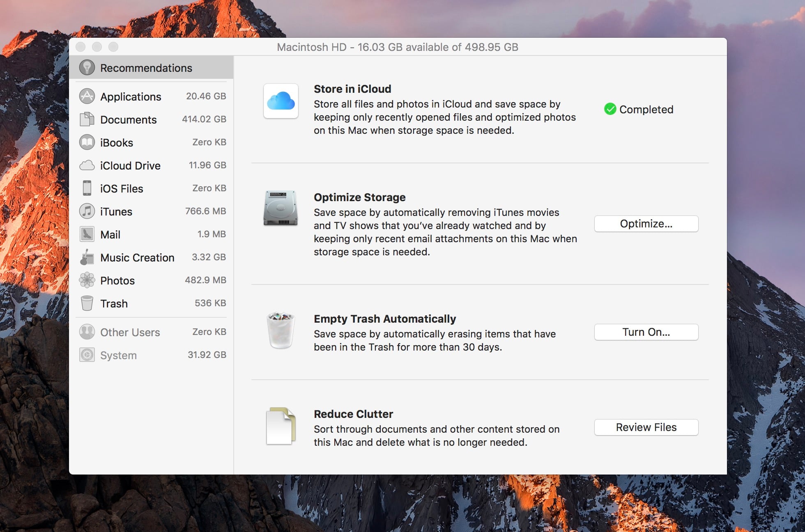Select the iTunes music note icon

87,211
